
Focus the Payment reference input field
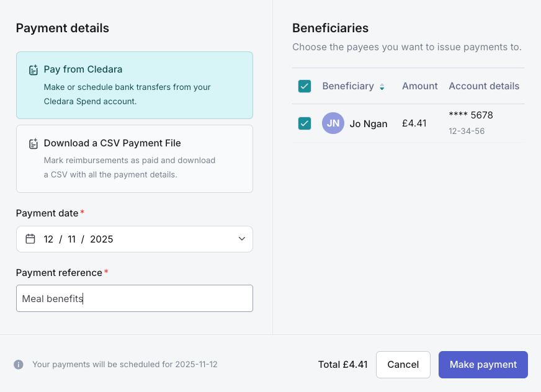pos(134,298)
